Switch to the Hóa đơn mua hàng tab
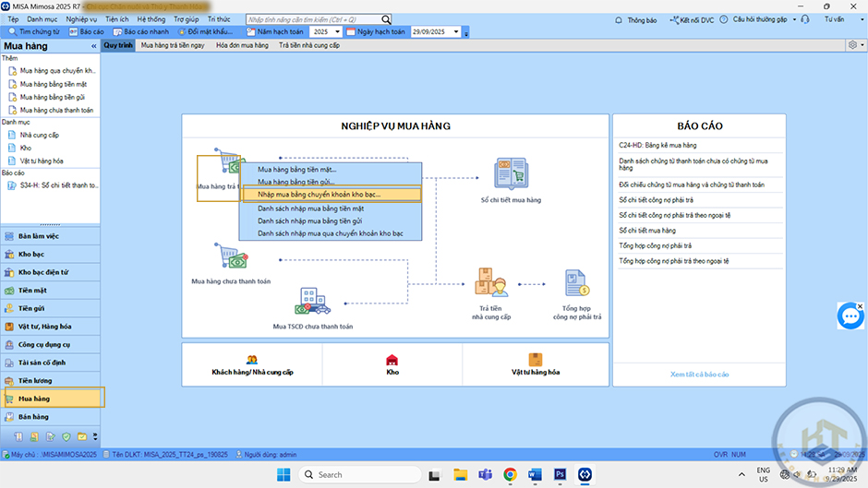 coord(242,45)
